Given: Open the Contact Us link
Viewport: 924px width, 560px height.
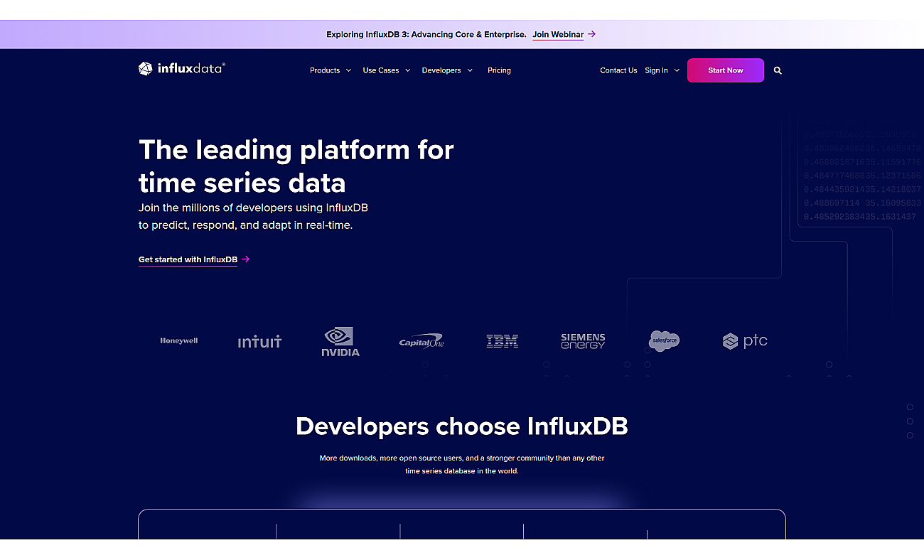Looking at the screenshot, I should point(618,70).
